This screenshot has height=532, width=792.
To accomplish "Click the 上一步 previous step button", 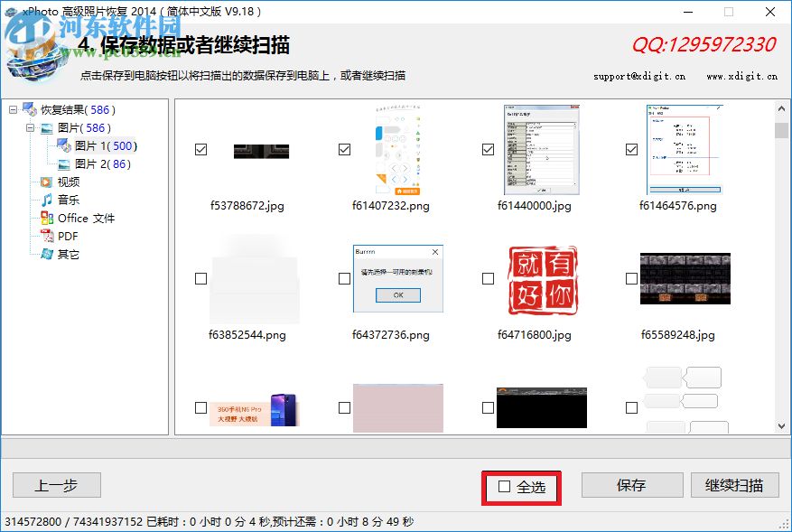I will click(56, 485).
